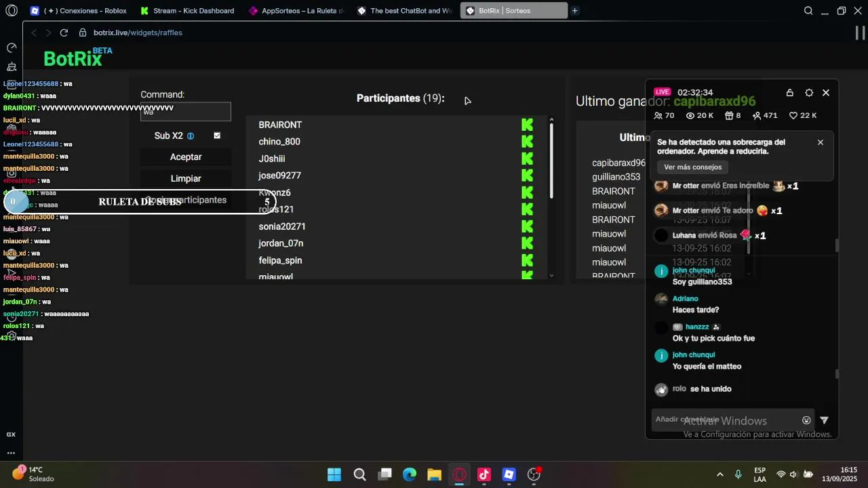Click the Kick badge beside chino_800
This screenshot has width=868, height=488.
tap(527, 142)
